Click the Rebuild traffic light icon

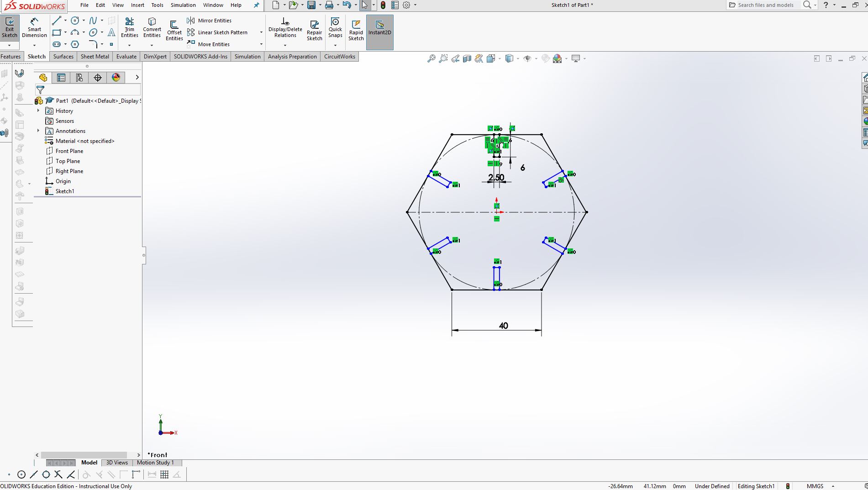click(383, 5)
